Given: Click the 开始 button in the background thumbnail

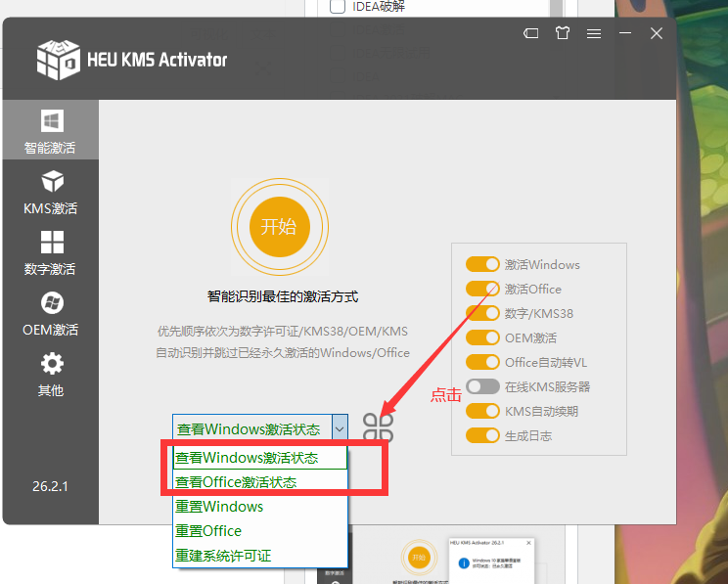Looking at the screenshot, I should [419, 557].
